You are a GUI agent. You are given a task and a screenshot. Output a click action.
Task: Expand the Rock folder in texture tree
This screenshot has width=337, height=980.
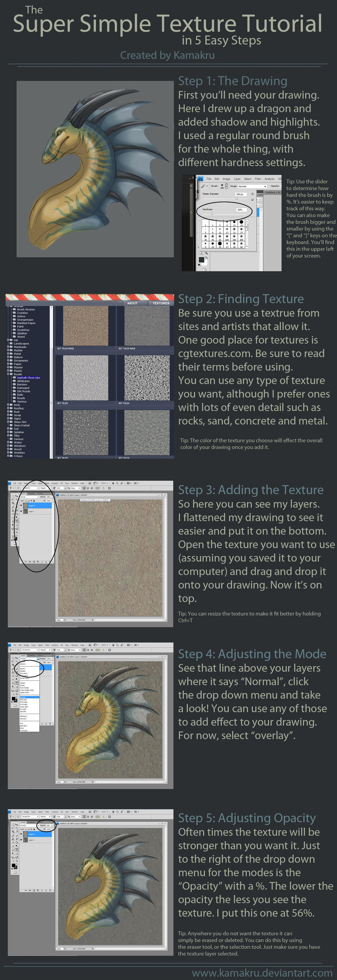(x=8, y=405)
